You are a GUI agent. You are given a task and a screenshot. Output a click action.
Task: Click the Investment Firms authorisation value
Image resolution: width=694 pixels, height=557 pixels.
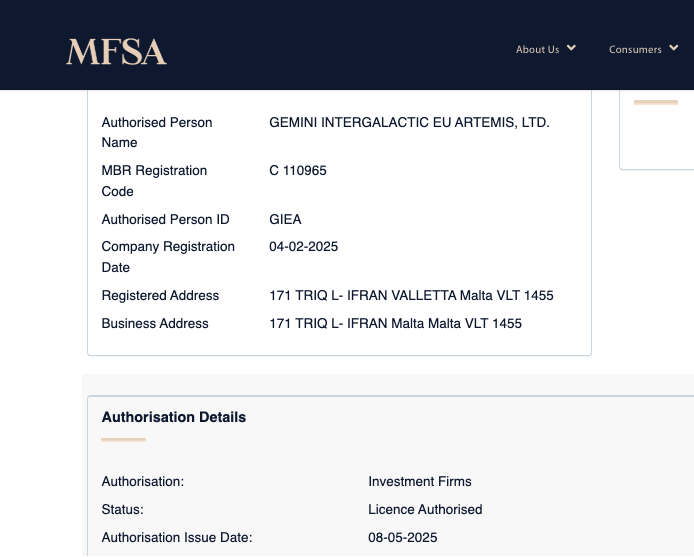(419, 481)
